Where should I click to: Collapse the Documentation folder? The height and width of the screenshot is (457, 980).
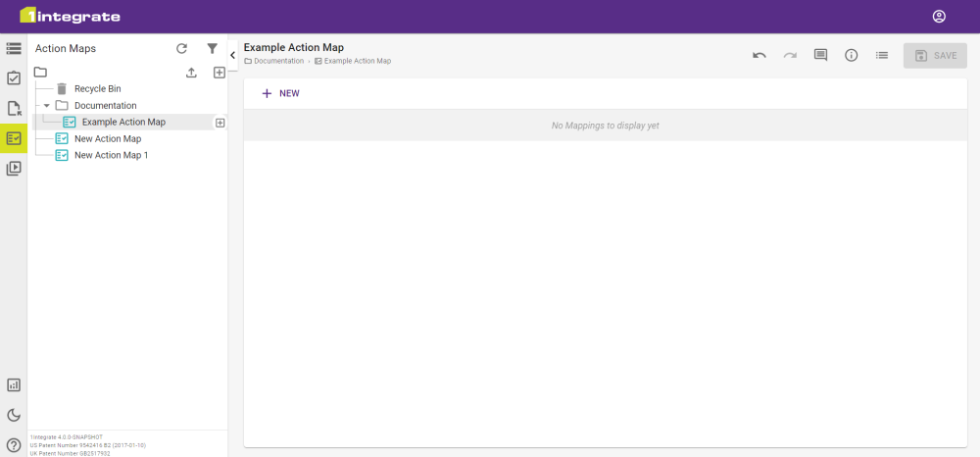(x=46, y=106)
